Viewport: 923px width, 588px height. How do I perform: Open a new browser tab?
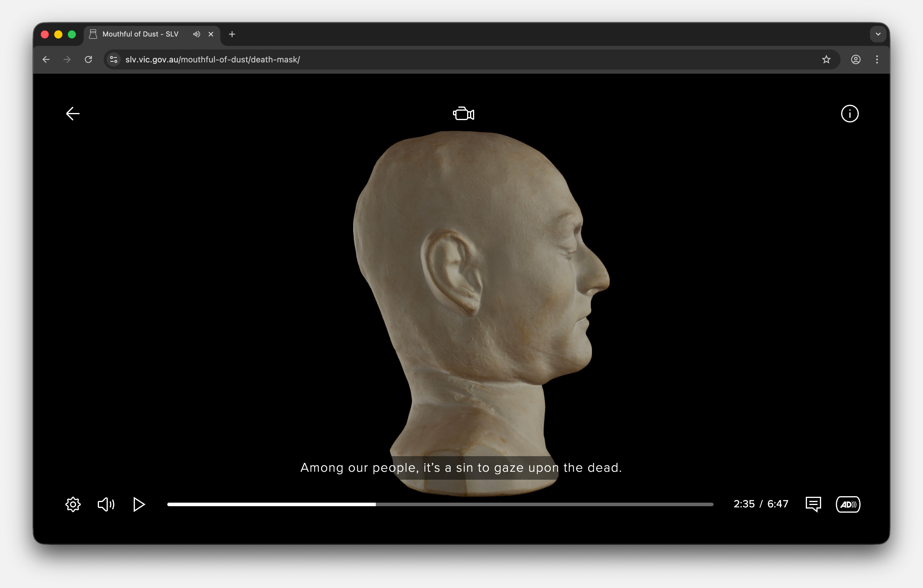(231, 34)
